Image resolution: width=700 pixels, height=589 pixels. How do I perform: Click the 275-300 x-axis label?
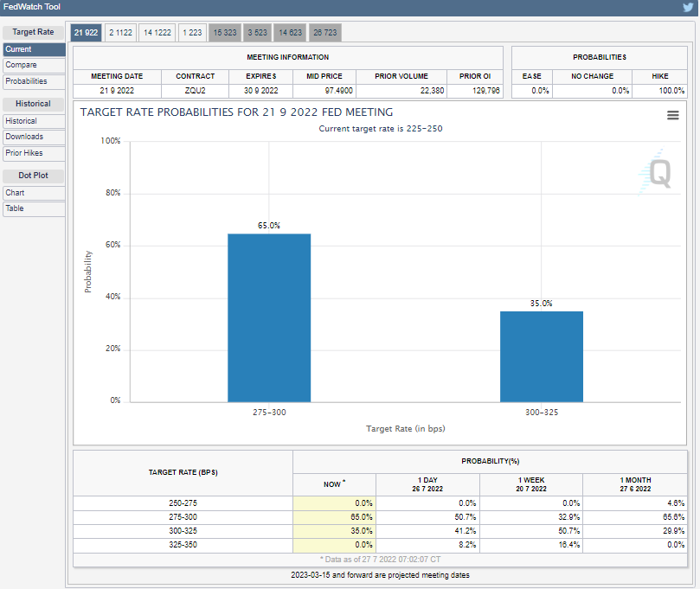[x=269, y=413]
